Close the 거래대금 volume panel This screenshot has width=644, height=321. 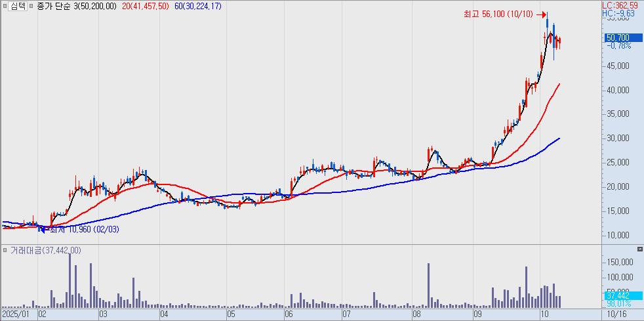tap(639, 249)
